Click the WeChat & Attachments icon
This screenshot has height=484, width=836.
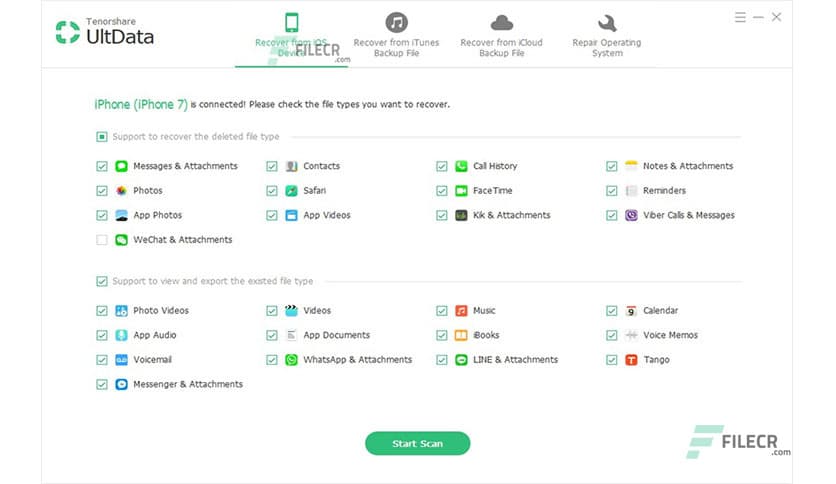[x=122, y=240]
